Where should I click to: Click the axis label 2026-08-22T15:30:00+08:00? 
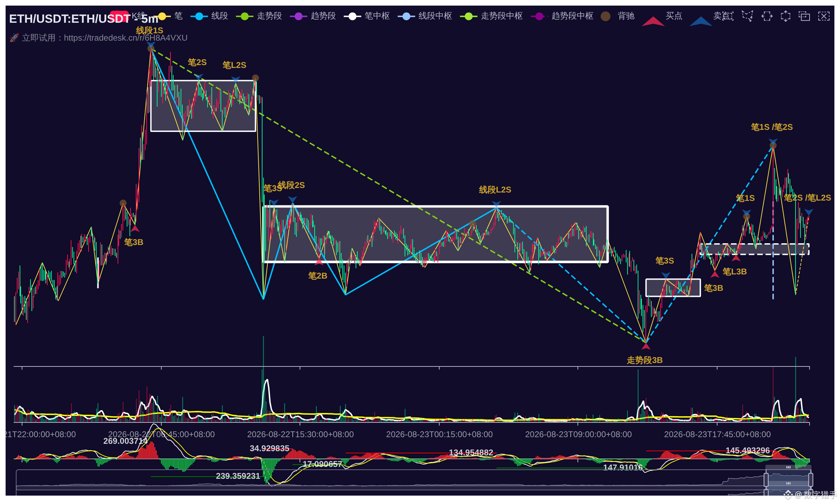301,434
